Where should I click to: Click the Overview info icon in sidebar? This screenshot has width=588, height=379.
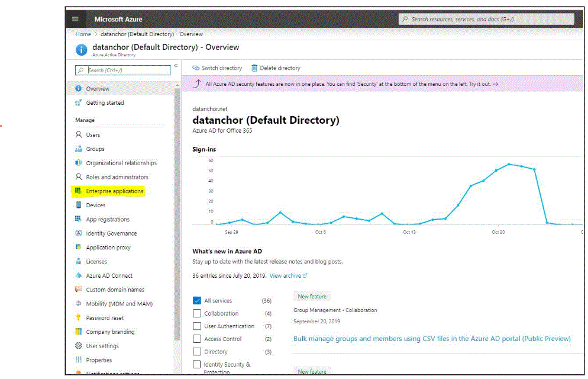78,89
